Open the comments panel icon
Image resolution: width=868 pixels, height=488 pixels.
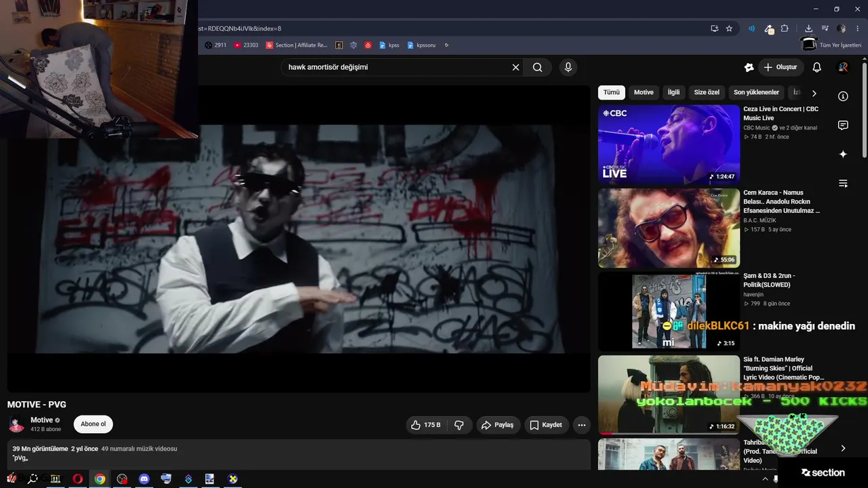843,125
